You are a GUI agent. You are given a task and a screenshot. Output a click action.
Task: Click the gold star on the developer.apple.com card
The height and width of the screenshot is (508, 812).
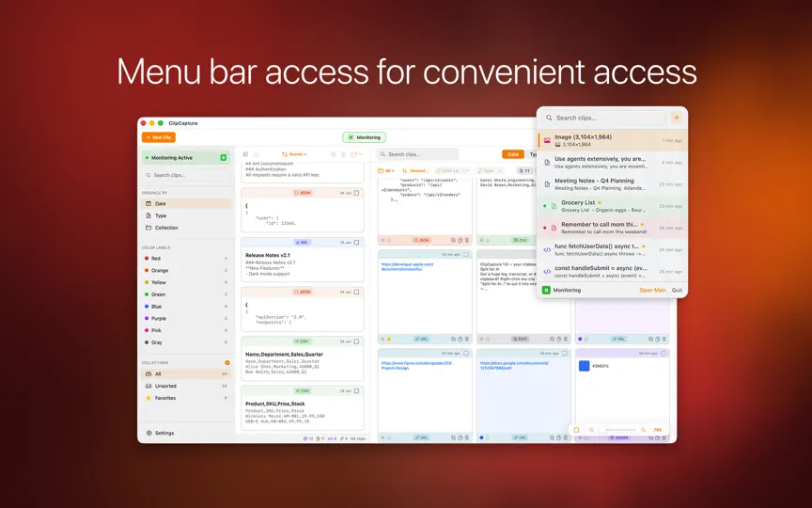pyautogui.click(x=389, y=339)
